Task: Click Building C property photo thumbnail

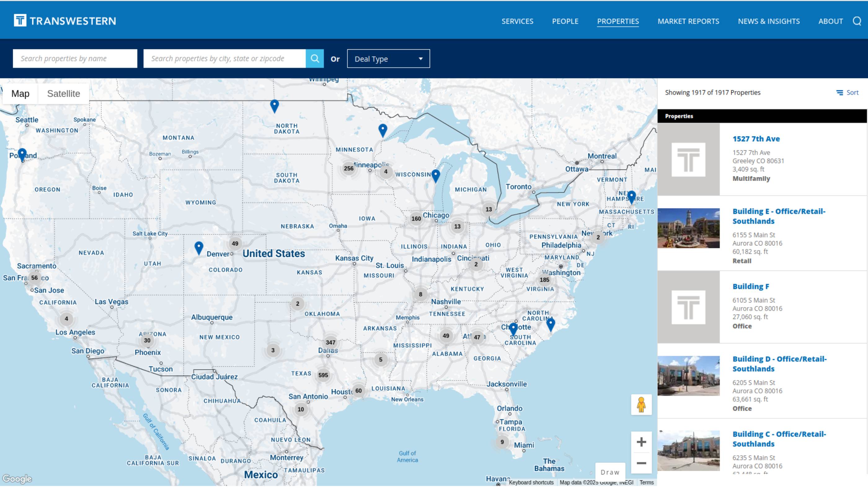Action: tap(689, 451)
